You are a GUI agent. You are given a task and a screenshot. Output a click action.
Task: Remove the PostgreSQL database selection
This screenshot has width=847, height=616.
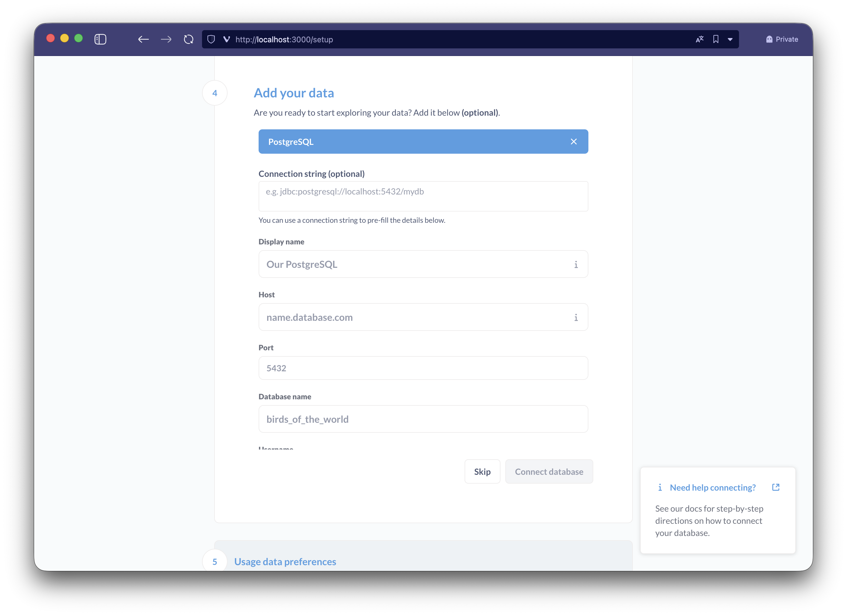(573, 142)
